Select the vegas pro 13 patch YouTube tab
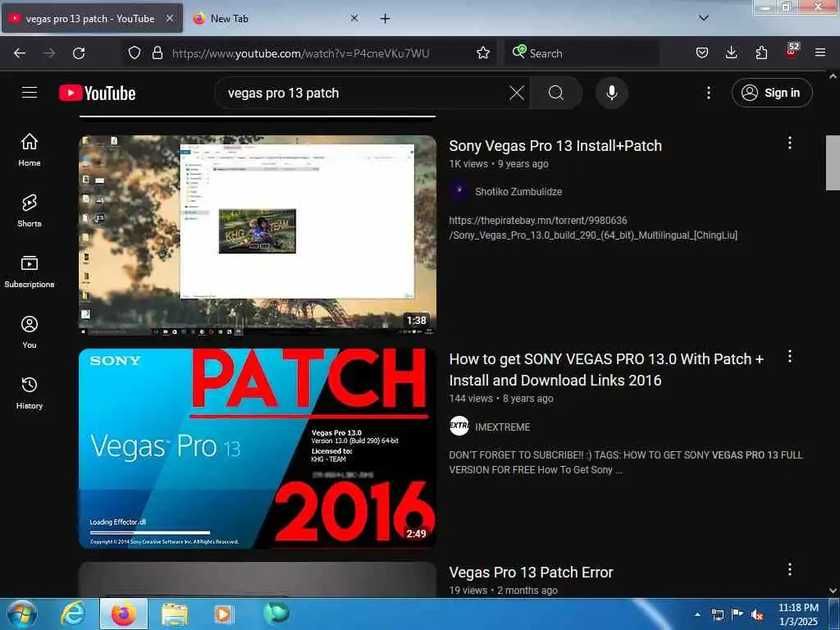840x630 pixels. tap(93, 18)
